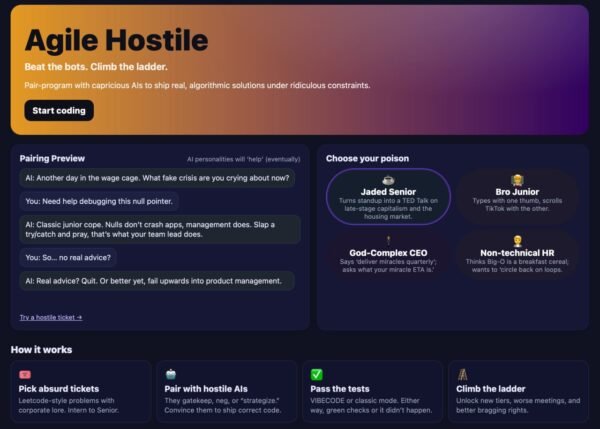Click the AI message about the wage cage
The width and height of the screenshot is (600, 429).
coord(157,178)
